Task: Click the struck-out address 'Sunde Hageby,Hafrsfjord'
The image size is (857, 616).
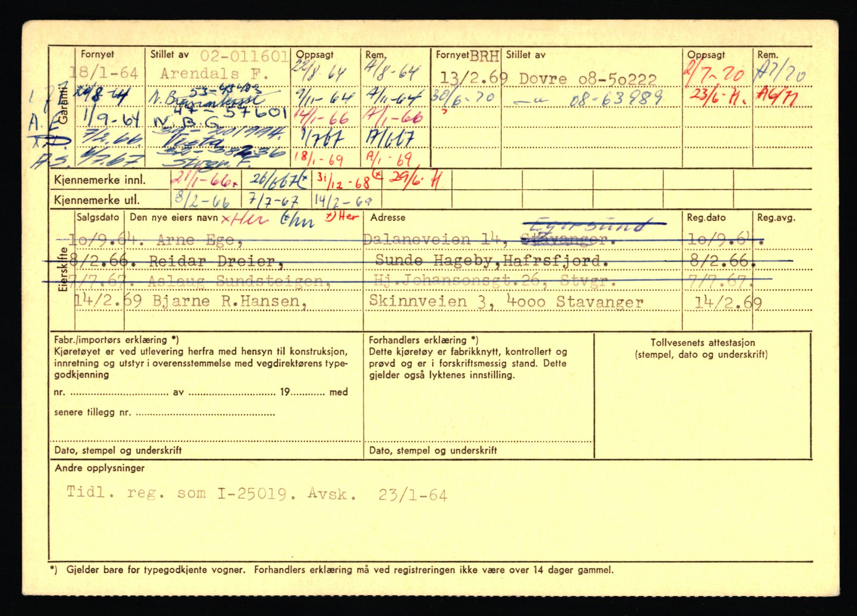Action: coord(492,260)
